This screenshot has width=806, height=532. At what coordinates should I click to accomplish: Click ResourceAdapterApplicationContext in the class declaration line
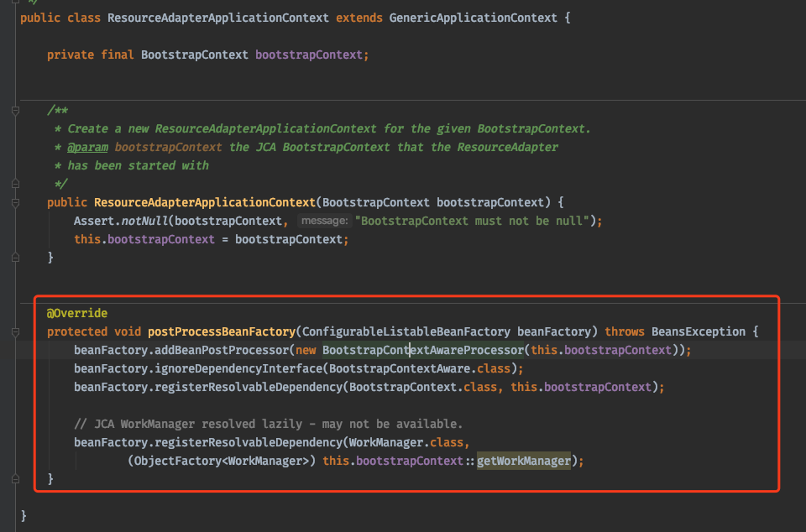[218, 18]
